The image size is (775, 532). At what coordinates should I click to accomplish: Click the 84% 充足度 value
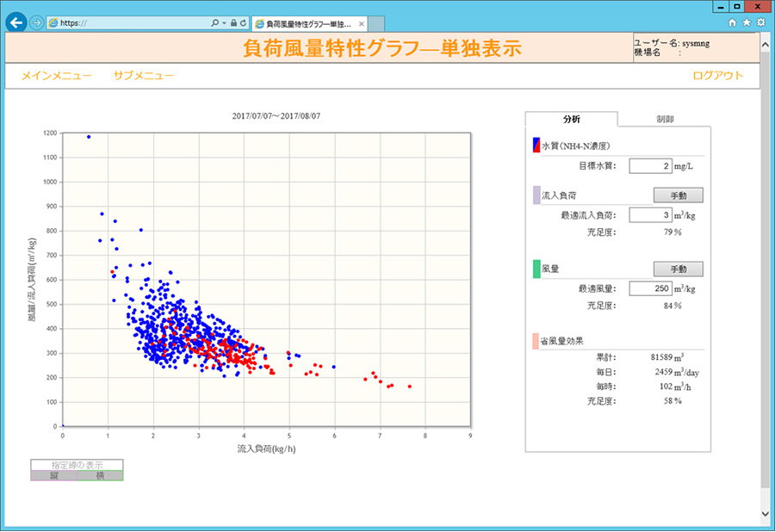coord(673,306)
